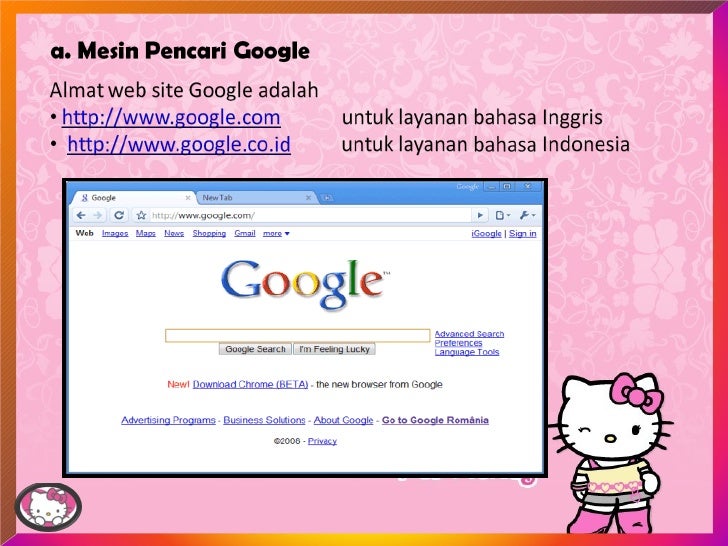Screen dimensions: 728x546
Task: Click the http://www.google.co.id slide hyperlink
Action: click(x=179, y=144)
